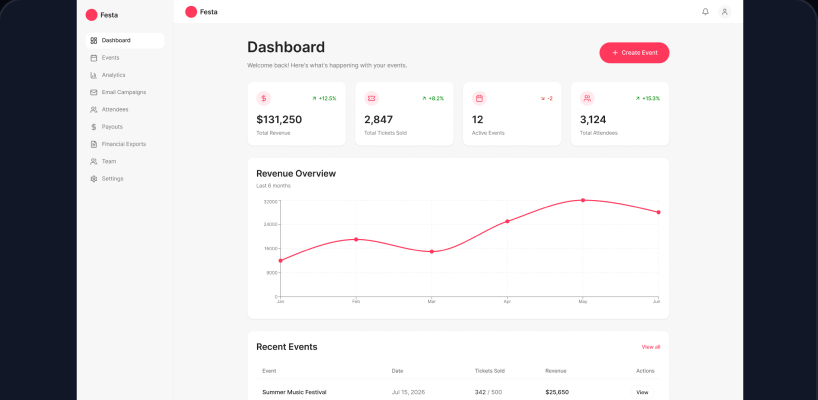Click the Jul 15, 2026 date cell
This screenshot has height=400, width=818.
(x=408, y=392)
